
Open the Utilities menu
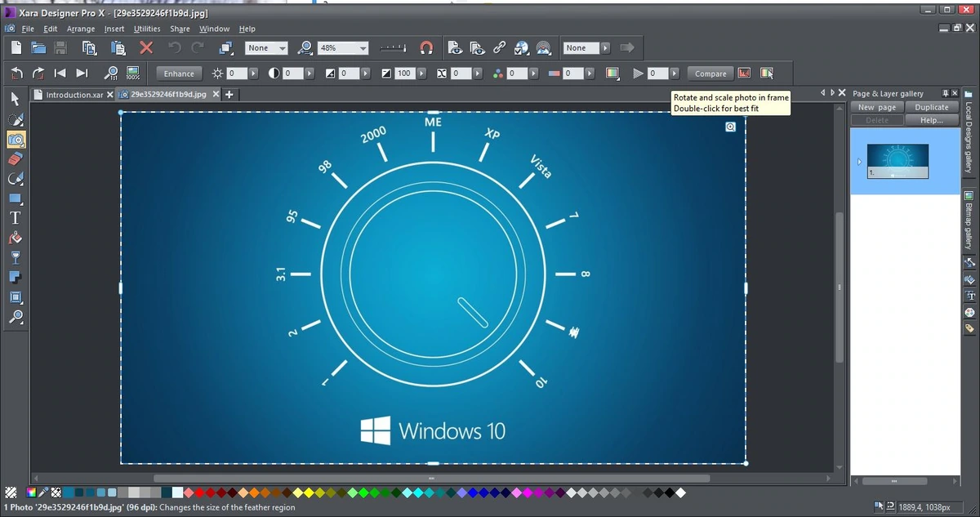(x=147, y=29)
